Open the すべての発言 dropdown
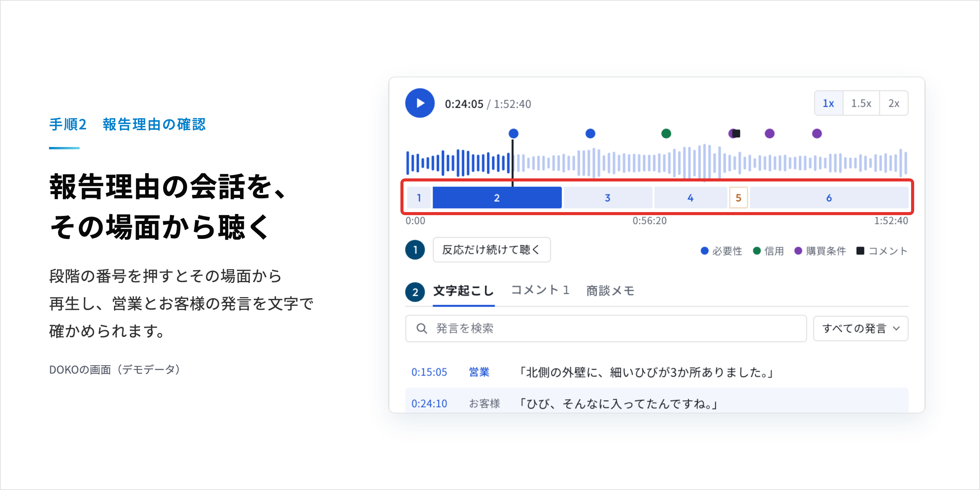980x490 pixels. [x=861, y=328]
